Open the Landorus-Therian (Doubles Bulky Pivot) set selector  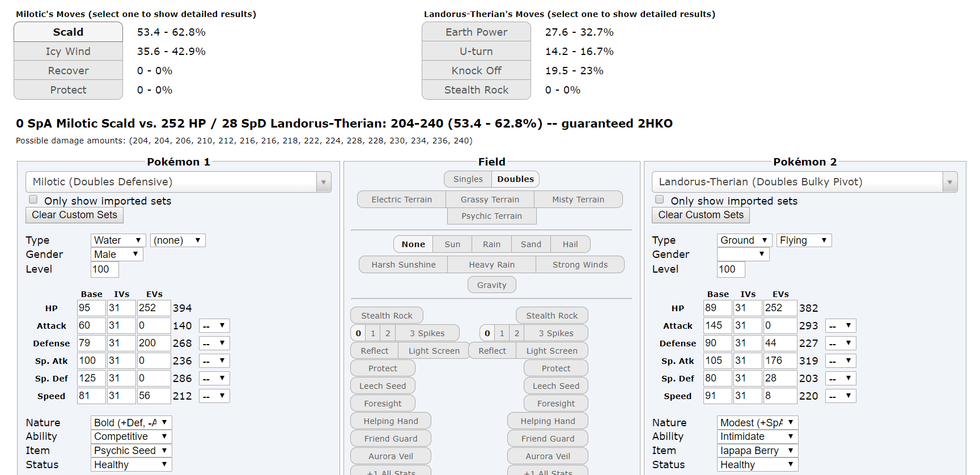click(804, 182)
